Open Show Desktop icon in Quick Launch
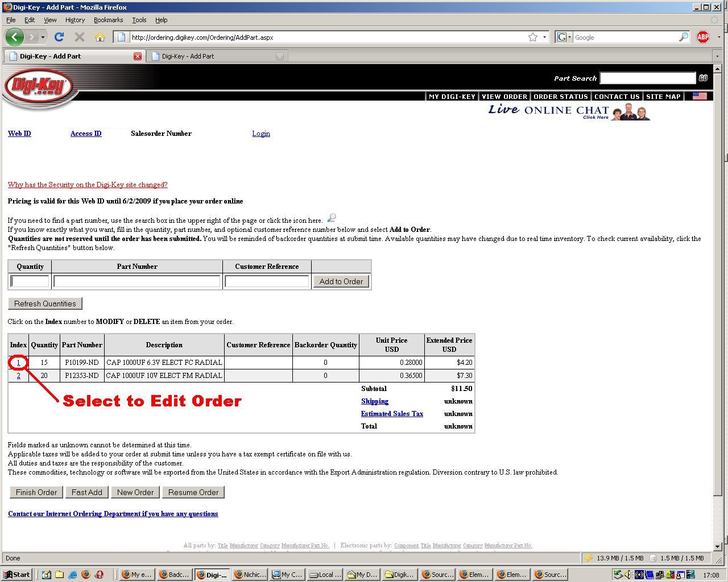 pyautogui.click(x=46, y=575)
